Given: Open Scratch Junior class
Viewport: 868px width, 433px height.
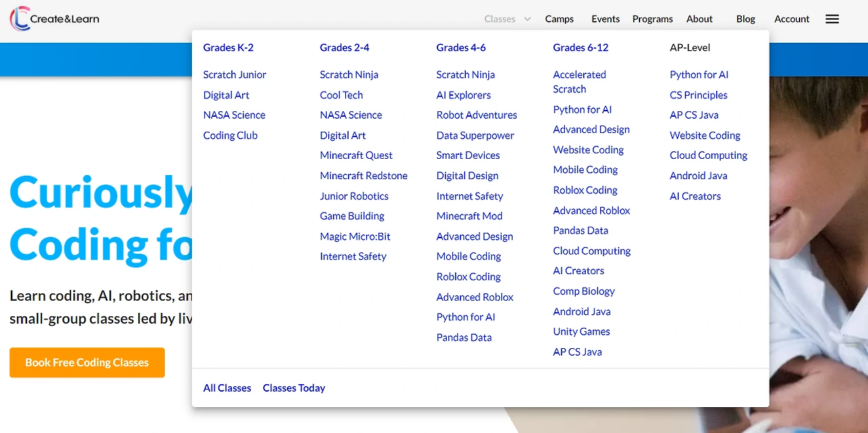Looking at the screenshot, I should click(235, 75).
